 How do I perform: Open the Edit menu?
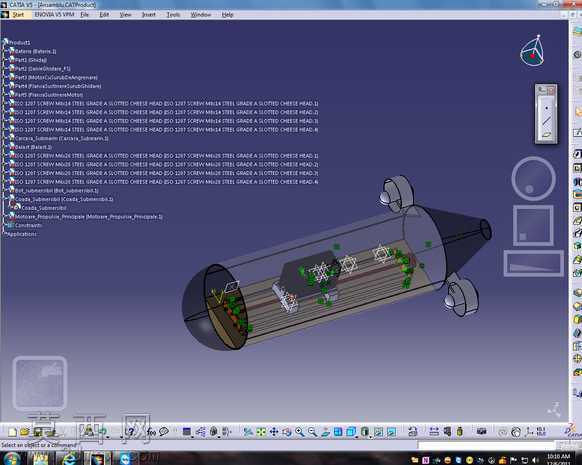click(104, 15)
